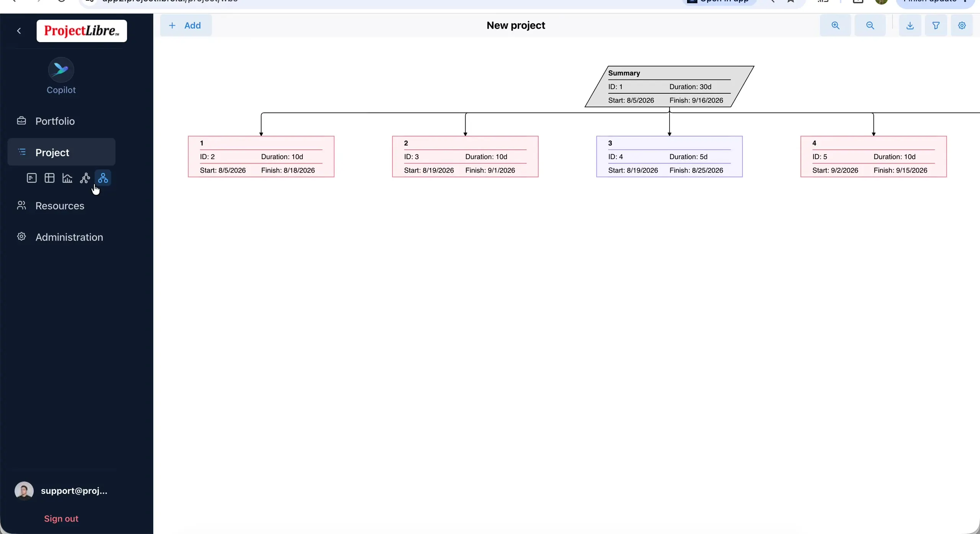Open the Project menu item
980x534 pixels.
pyautogui.click(x=61, y=152)
